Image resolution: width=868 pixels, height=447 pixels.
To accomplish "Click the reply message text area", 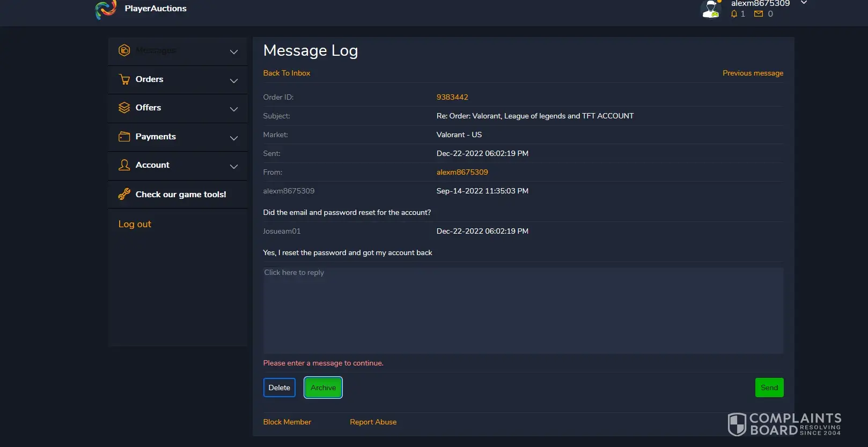I will pyautogui.click(x=523, y=311).
